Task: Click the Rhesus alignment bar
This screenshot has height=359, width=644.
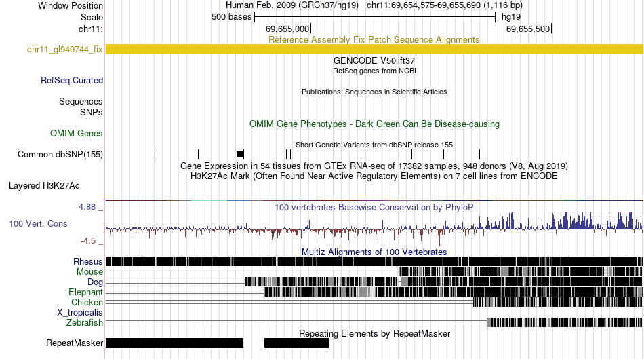Action: tap(374, 261)
